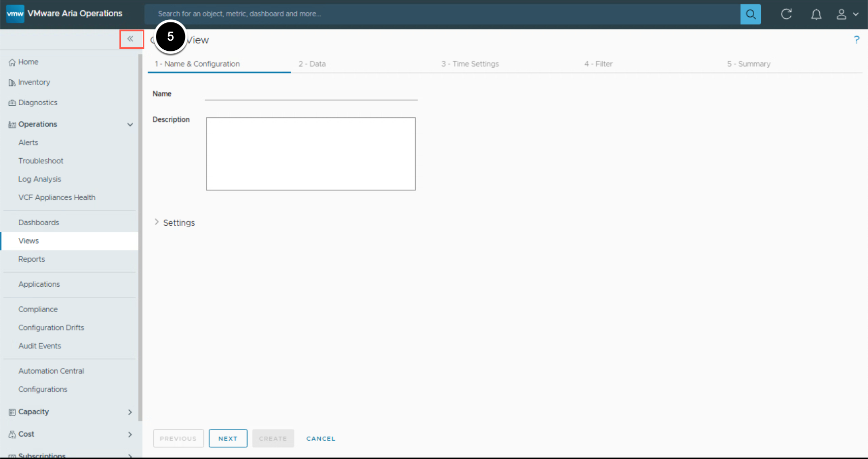The width and height of the screenshot is (868, 459).
Task: Click the VMware logo icon
Action: click(x=15, y=14)
